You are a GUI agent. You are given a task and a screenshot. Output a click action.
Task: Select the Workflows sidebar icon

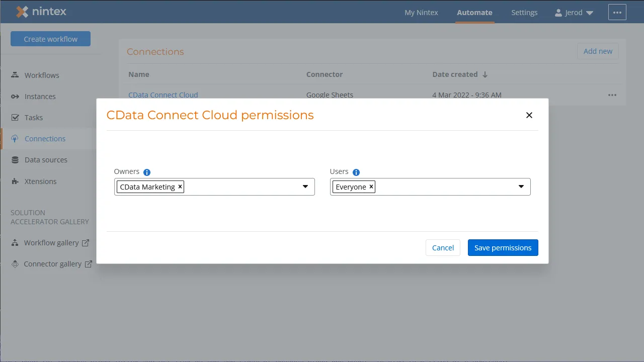click(x=15, y=75)
